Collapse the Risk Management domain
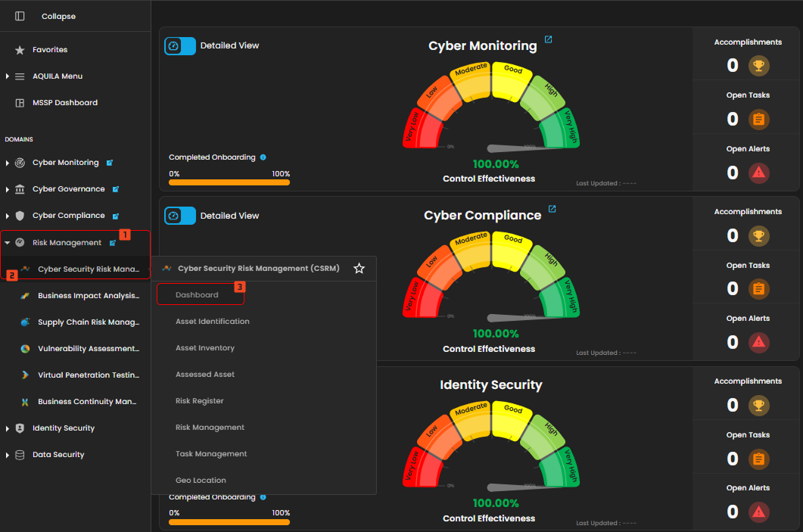This screenshot has width=803, height=532. pyautogui.click(x=8, y=243)
